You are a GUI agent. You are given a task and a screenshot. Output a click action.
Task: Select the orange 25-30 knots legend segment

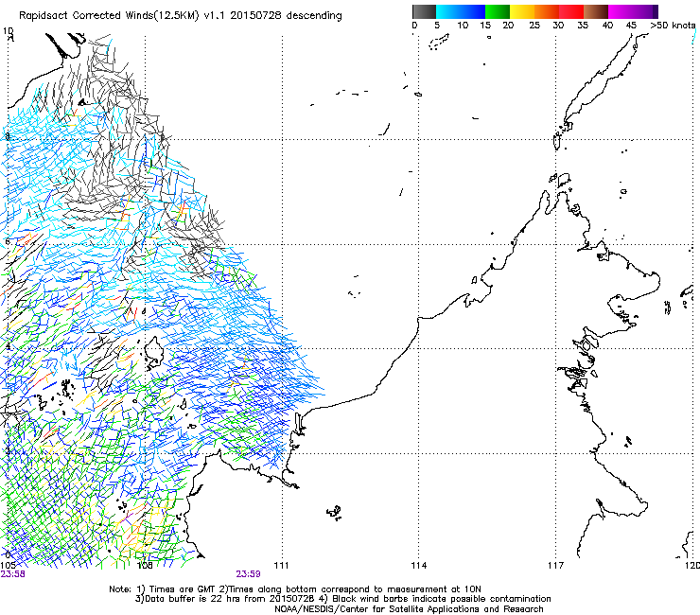547,11
